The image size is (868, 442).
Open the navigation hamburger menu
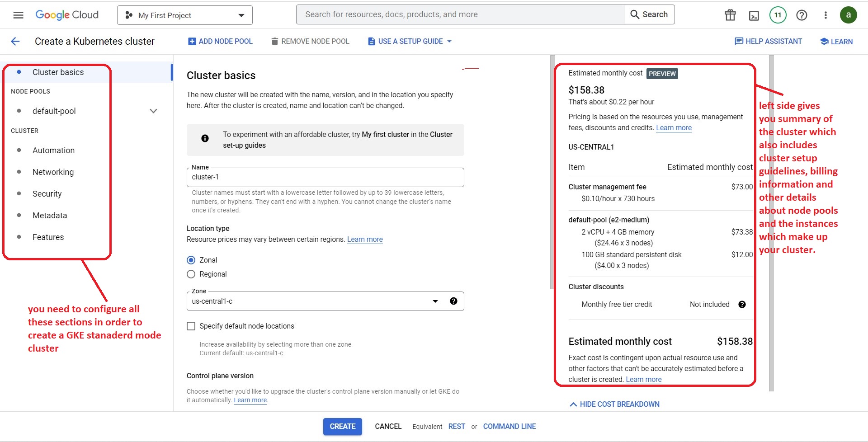pyautogui.click(x=18, y=14)
